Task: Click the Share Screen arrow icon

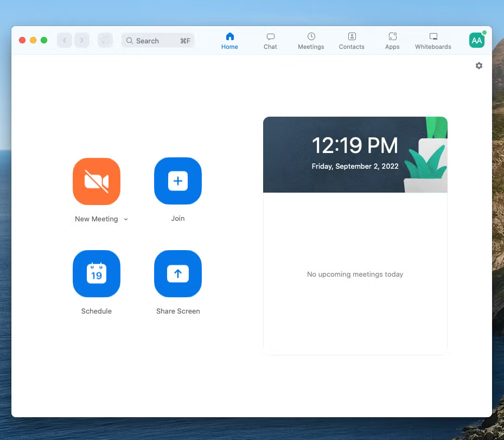Action: click(x=178, y=274)
